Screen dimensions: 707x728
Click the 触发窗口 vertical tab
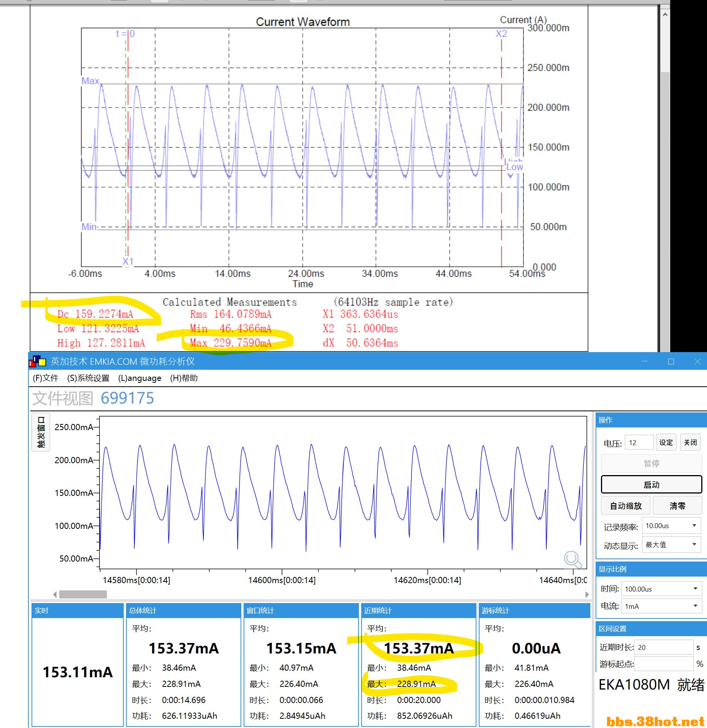pyautogui.click(x=41, y=432)
